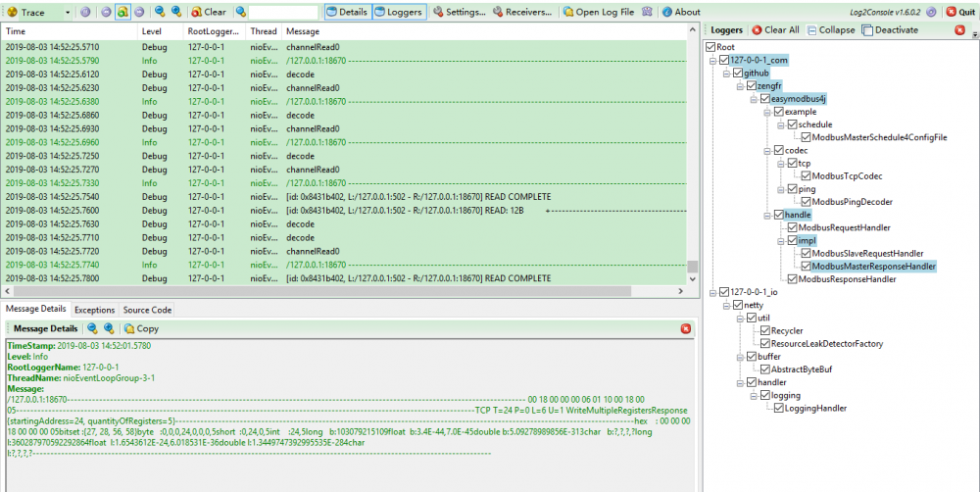Toggle the easymodbus4j checkbox
The height and width of the screenshot is (492, 980).
(x=765, y=99)
